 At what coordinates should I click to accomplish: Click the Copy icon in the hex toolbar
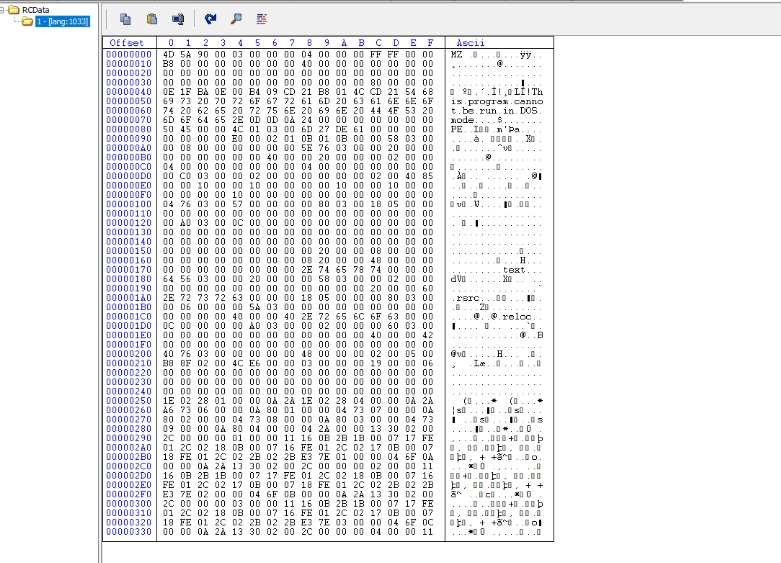pos(125,18)
